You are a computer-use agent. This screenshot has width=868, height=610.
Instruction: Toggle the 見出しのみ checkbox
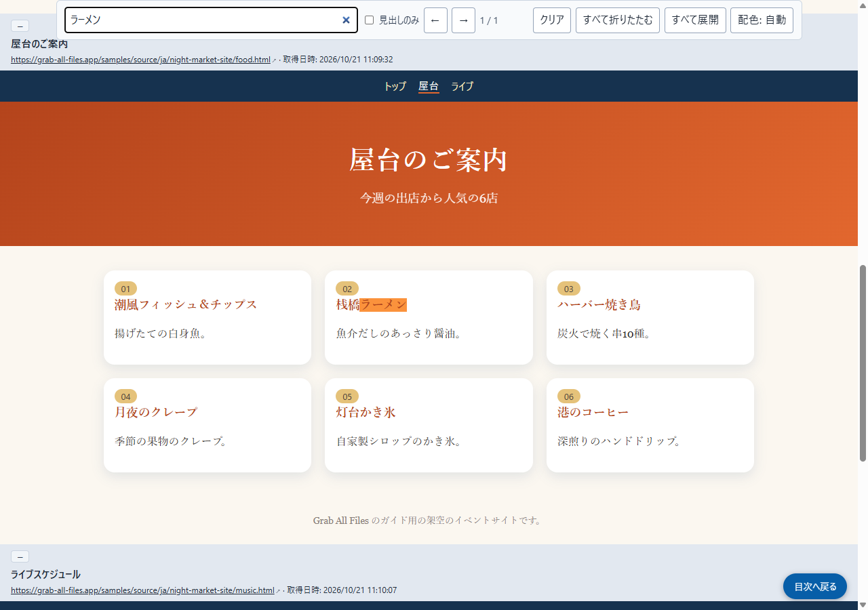click(370, 20)
